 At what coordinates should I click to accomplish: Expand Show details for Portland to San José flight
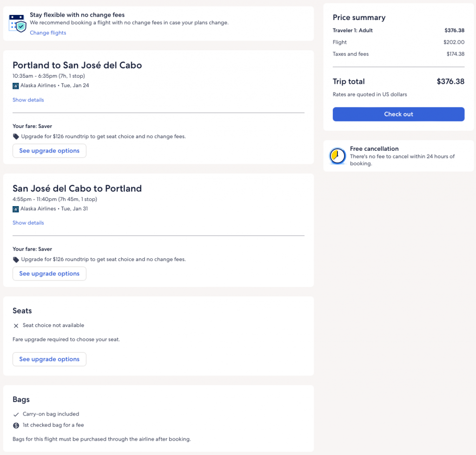click(x=28, y=100)
